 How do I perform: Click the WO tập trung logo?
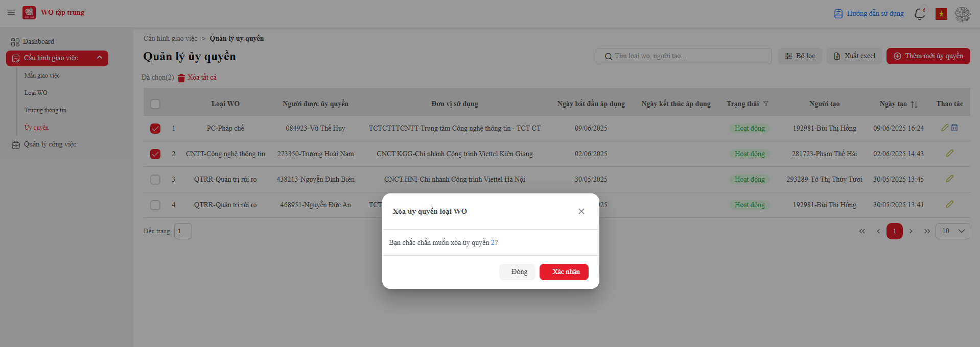[29, 13]
